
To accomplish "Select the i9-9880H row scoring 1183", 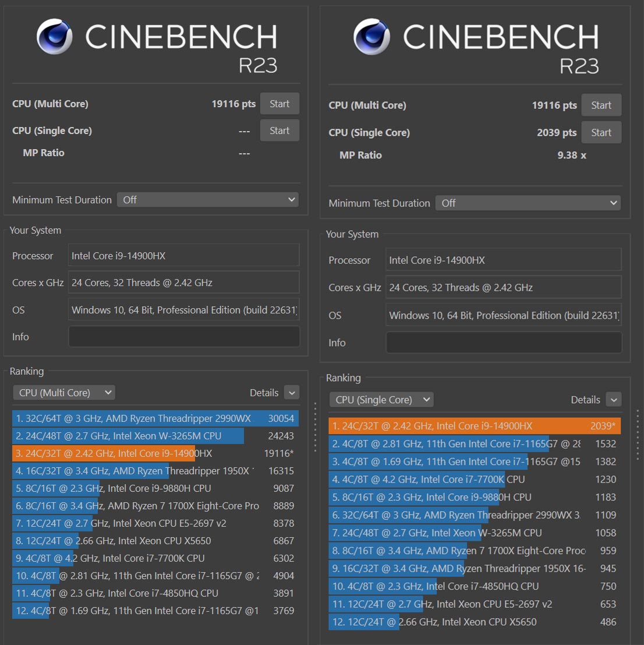I will click(x=475, y=497).
